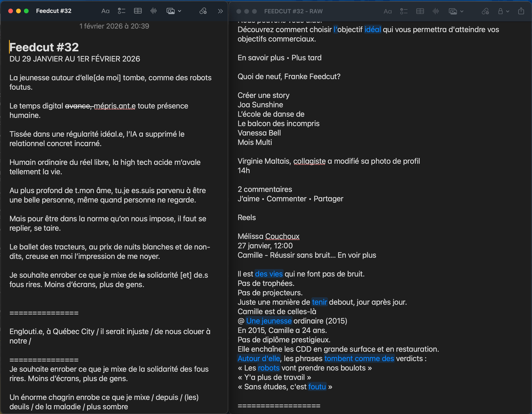Click the 'Le balcon des incompris' line
532x414 pixels.
tap(278, 124)
